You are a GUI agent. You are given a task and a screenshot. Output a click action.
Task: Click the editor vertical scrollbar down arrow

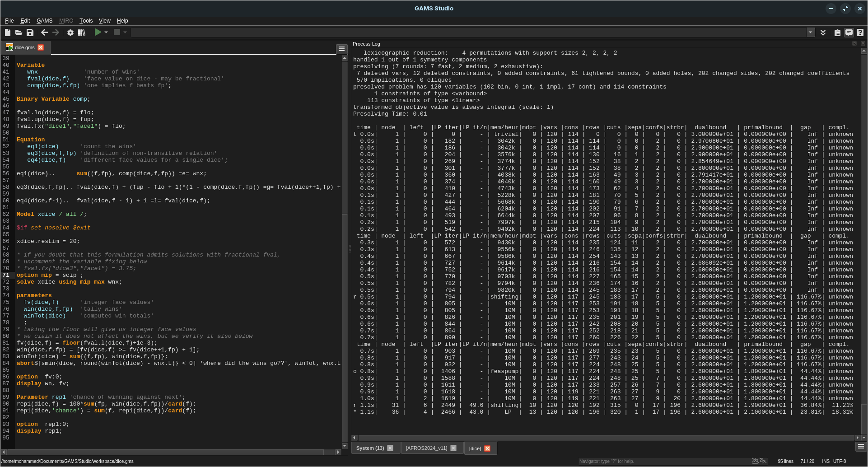coord(345,446)
